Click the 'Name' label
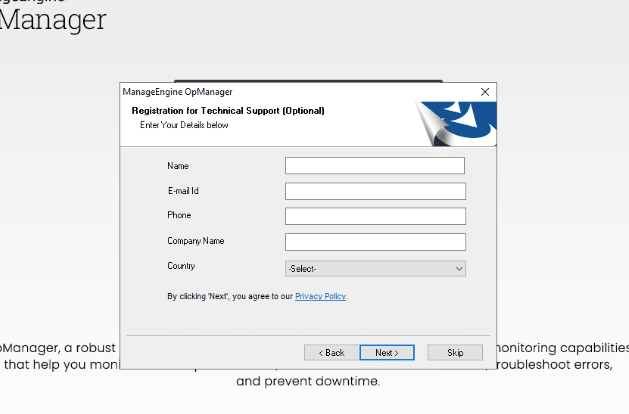Viewport: 629px width, 414px height. pyautogui.click(x=178, y=166)
